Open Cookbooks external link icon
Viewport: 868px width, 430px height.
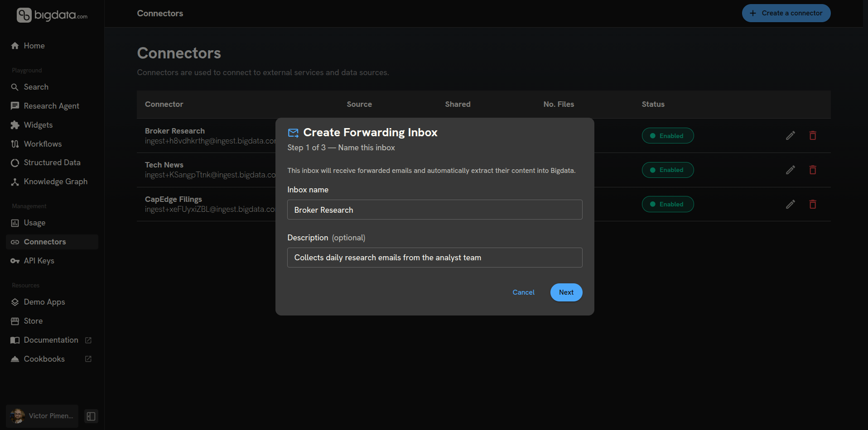[88, 359]
